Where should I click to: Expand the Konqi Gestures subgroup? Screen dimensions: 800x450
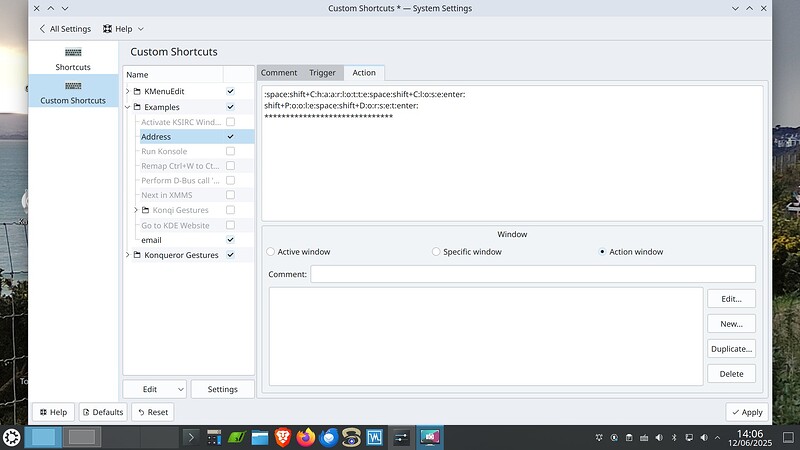pos(136,210)
